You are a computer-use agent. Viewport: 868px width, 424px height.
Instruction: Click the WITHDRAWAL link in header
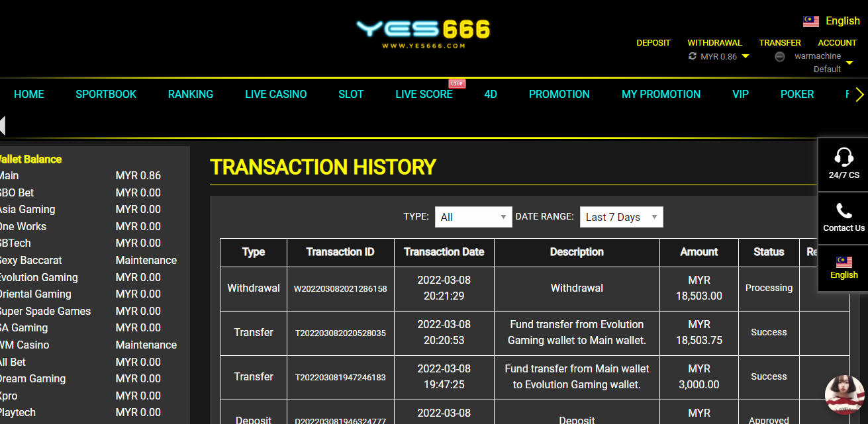(x=714, y=43)
